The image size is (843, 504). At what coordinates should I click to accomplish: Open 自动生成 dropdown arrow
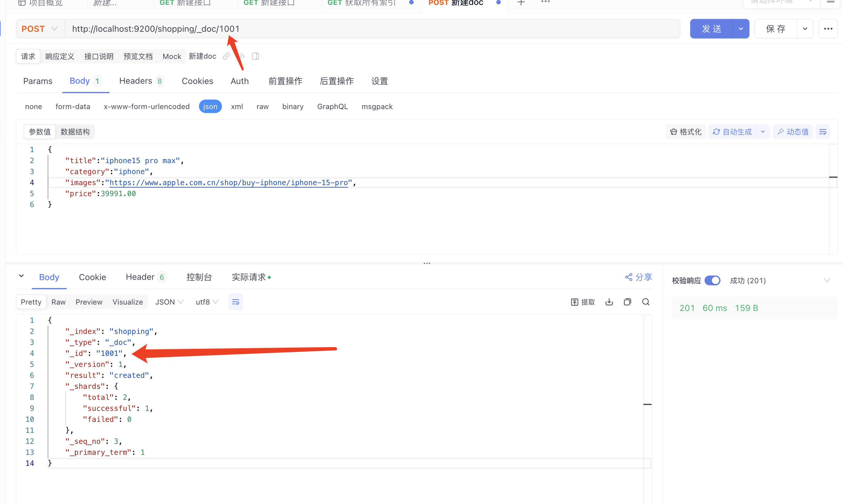(x=763, y=132)
